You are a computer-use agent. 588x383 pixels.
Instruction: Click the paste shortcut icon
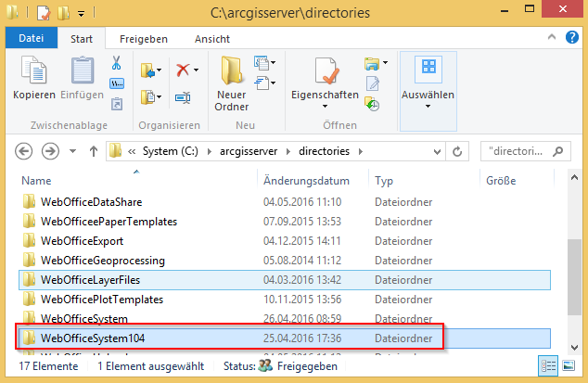pyautogui.click(x=117, y=104)
